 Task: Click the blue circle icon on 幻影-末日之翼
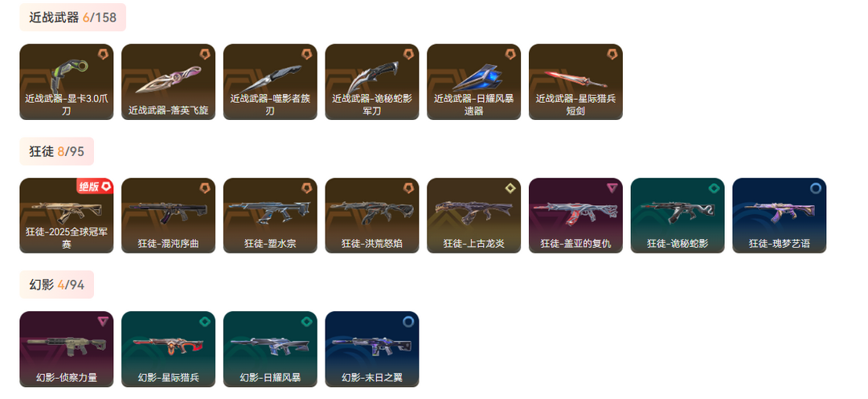408,321
